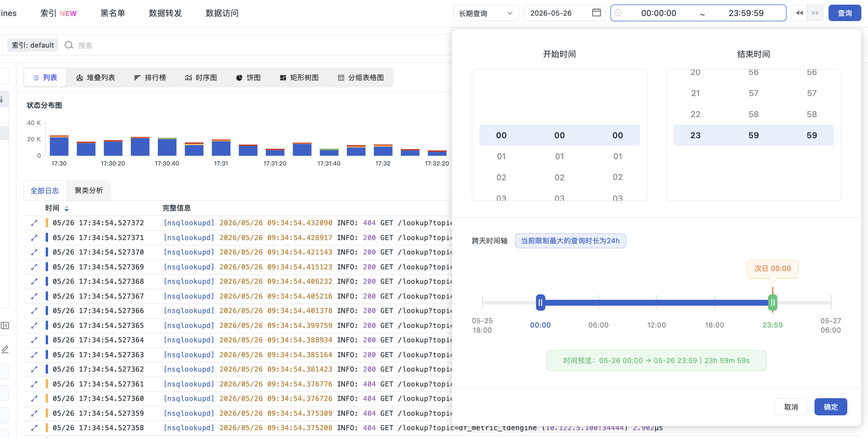Expand log row 17:34:54.527359

click(34, 413)
